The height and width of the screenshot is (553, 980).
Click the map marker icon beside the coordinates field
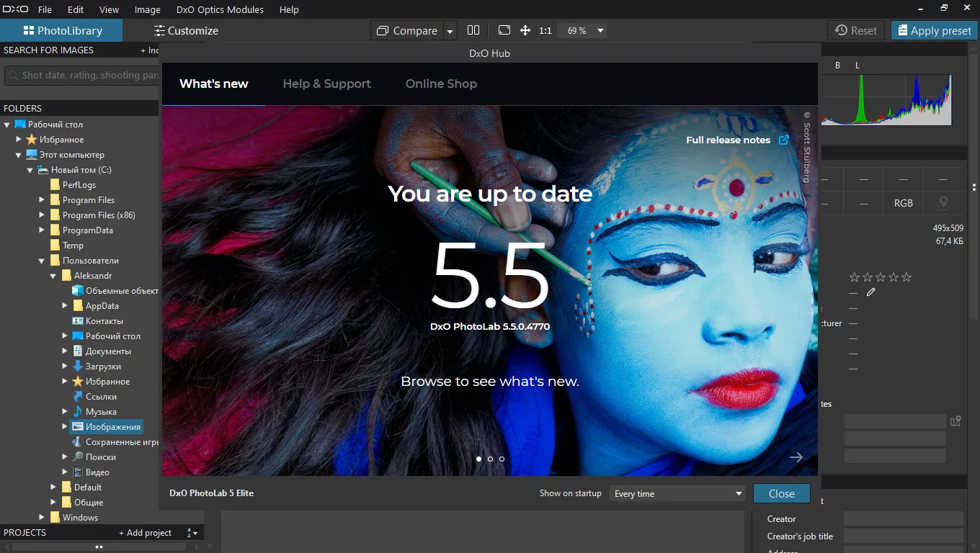point(955,421)
